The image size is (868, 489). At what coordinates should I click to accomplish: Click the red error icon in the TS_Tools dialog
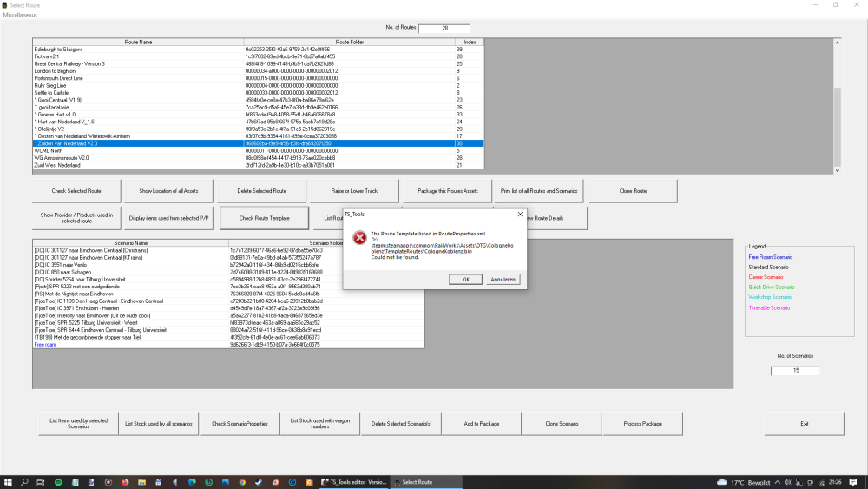click(x=358, y=238)
